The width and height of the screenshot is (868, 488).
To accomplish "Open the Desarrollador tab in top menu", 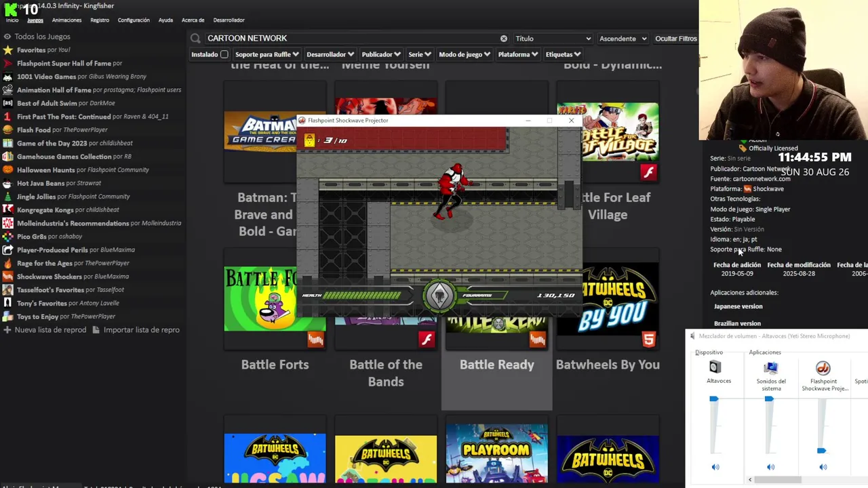I will click(229, 20).
